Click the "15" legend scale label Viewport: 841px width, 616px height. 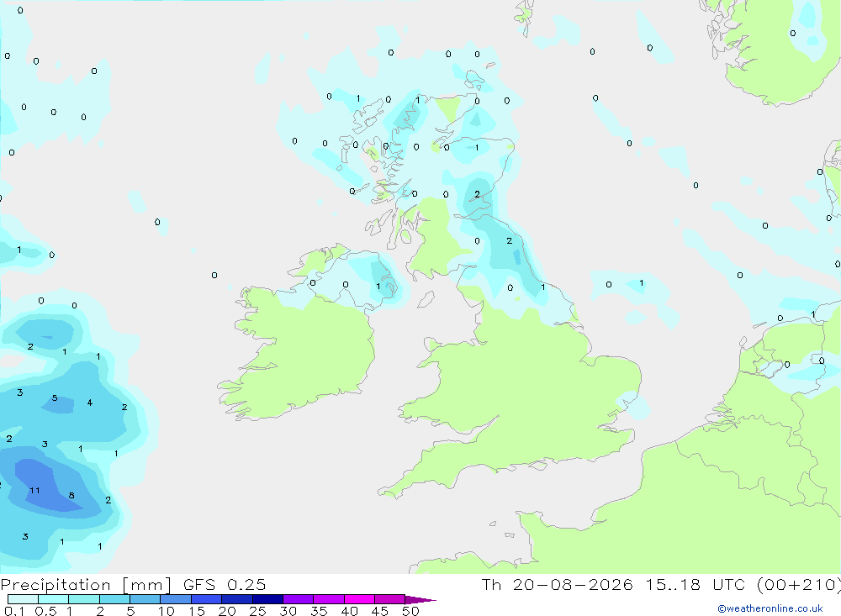[197, 611]
